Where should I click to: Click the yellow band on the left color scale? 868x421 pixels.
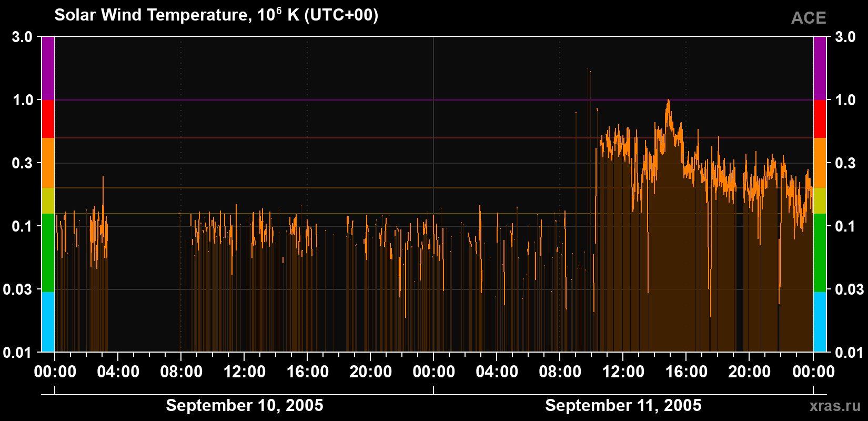tap(48, 201)
